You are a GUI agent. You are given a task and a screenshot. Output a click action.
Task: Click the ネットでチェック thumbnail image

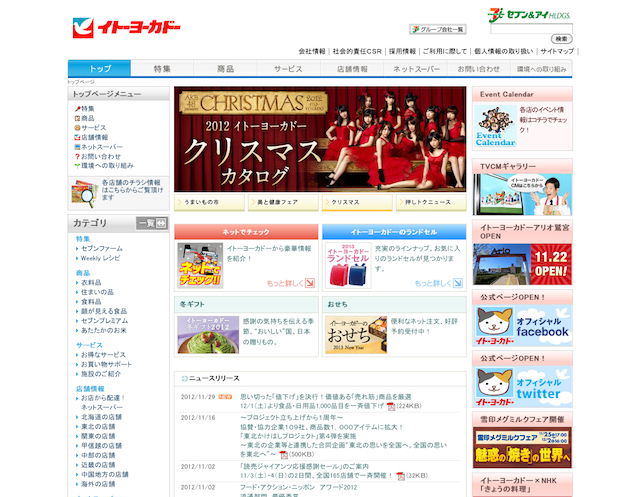pyautogui.click(x=200, y=266)
